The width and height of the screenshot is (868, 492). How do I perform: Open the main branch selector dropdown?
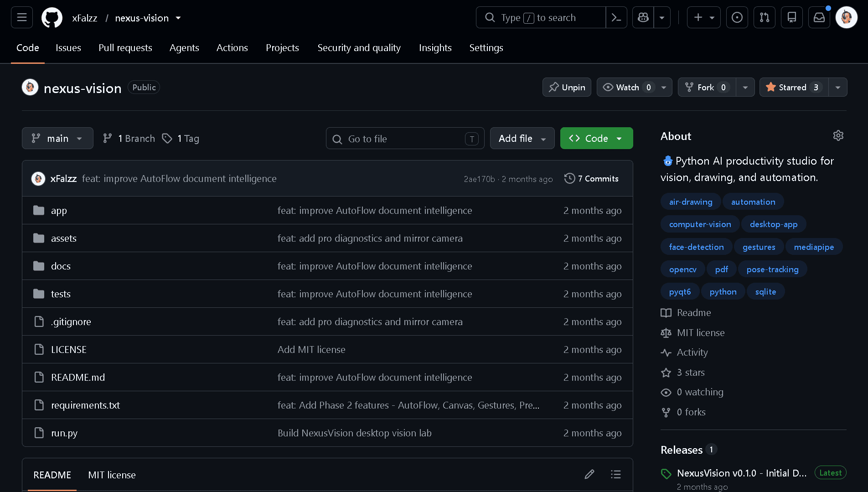pos(57,138)
